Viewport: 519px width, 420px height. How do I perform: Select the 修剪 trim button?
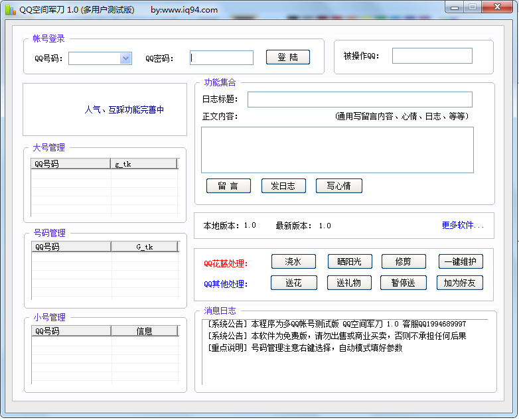click(x=404, y=262)
